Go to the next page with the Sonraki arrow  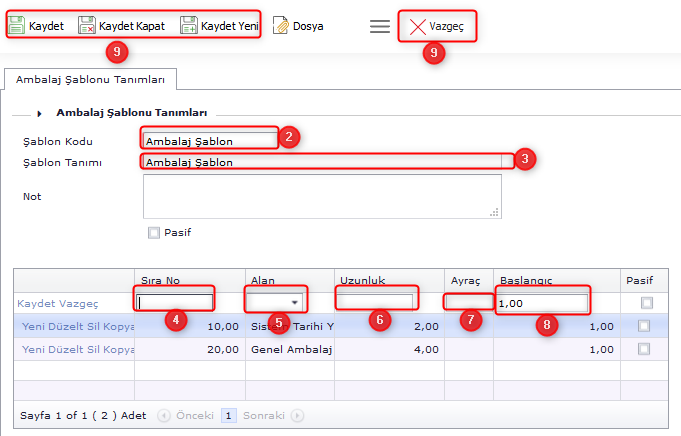point(298,415)
